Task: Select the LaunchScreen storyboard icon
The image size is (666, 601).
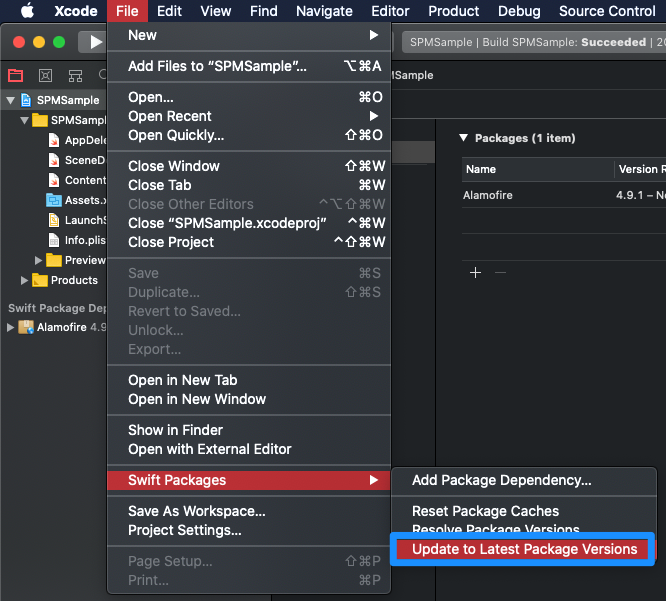Action: pyautogui.click(x=54, y=220)
